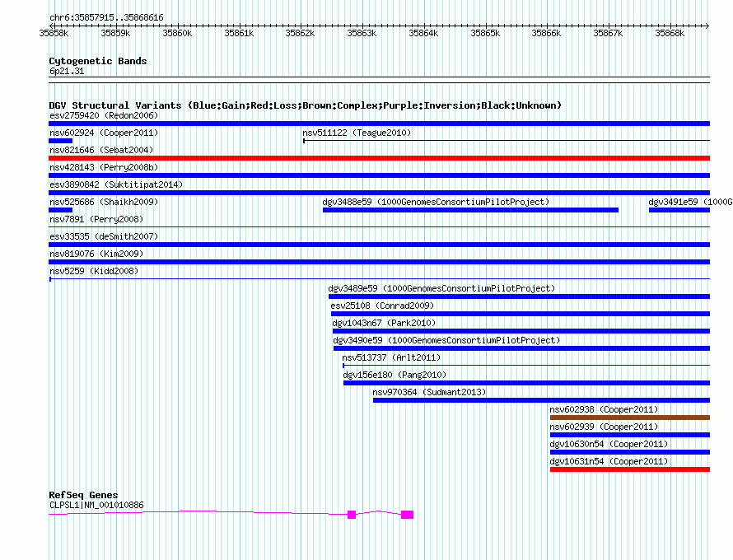Select the red nsv821646 Sebat2004 loss bar

coord(379,158)
